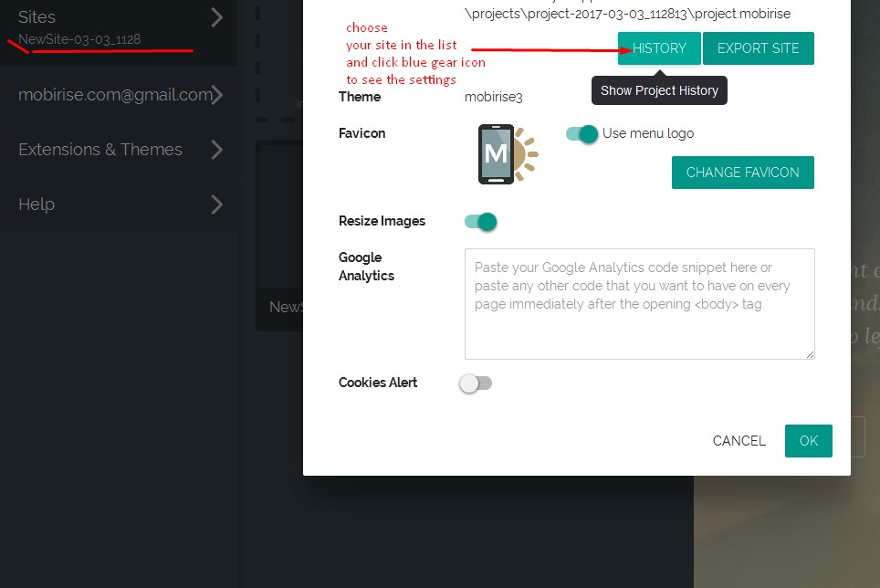Select the mobirise.com@gmail.com account entry
Image resolution: width=880 pixels, height=588 pixels.
(114, 94)
